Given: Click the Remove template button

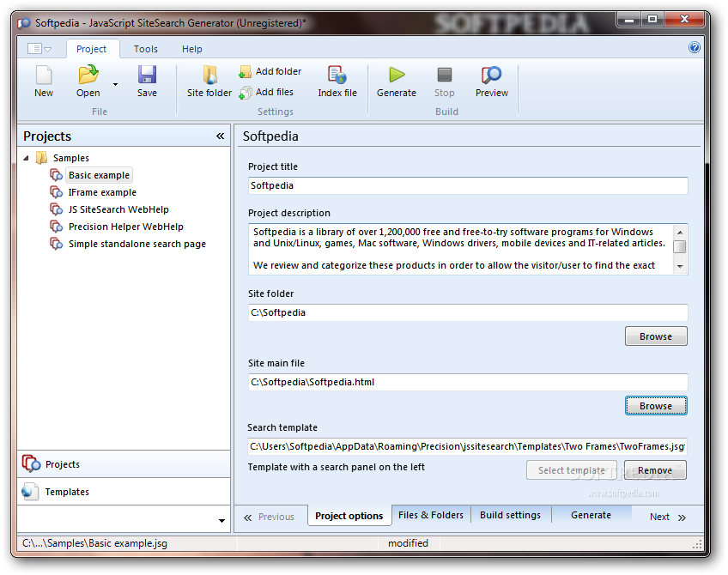Looking at the screenshot, I should tap(655, 470).
